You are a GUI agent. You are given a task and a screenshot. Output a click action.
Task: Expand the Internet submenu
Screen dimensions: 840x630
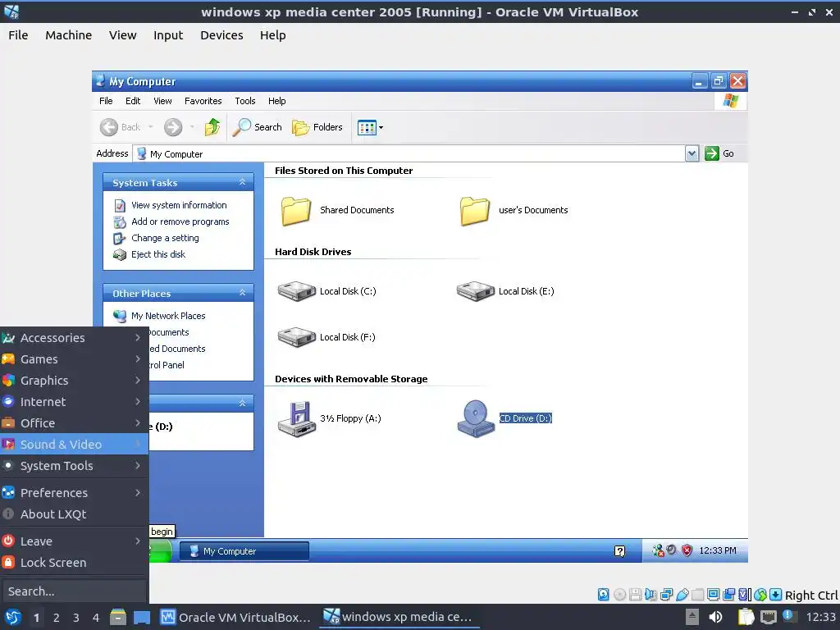[74, 402]
